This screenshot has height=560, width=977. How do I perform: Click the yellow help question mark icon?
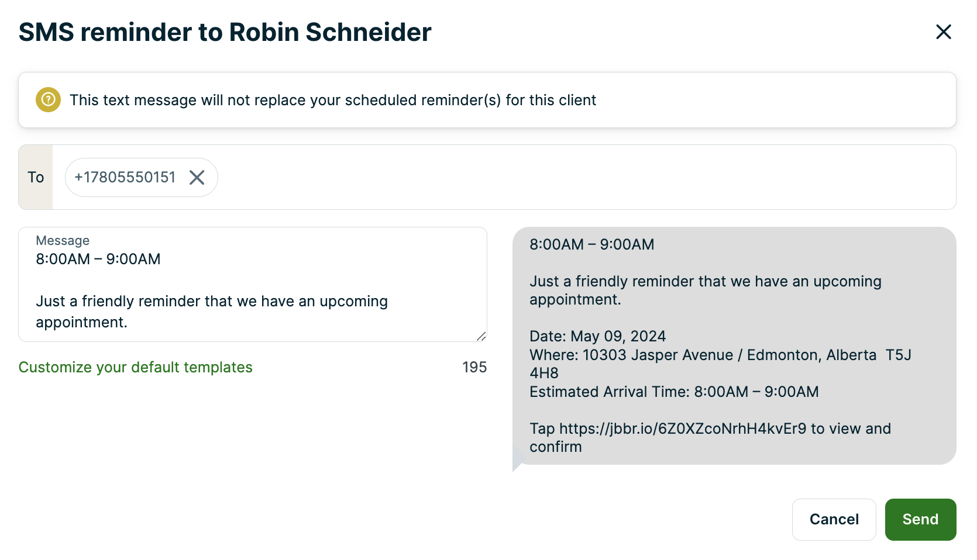47,100
